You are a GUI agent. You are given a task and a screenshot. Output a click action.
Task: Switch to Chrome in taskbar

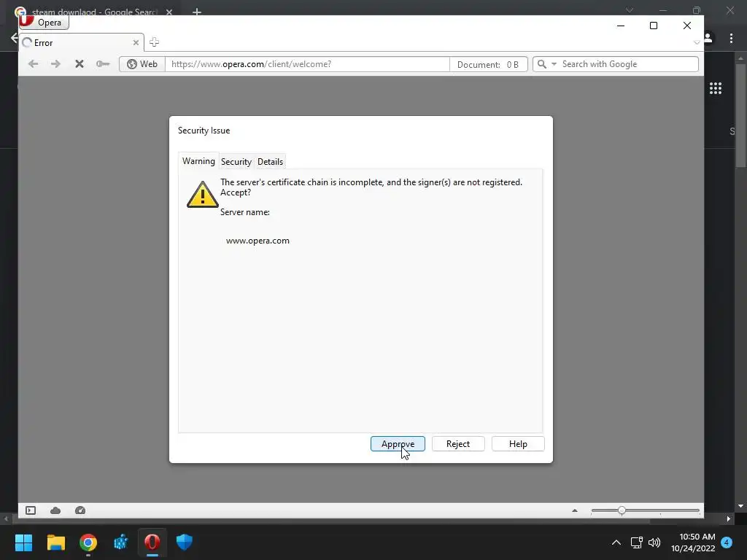tap(88, 542)
